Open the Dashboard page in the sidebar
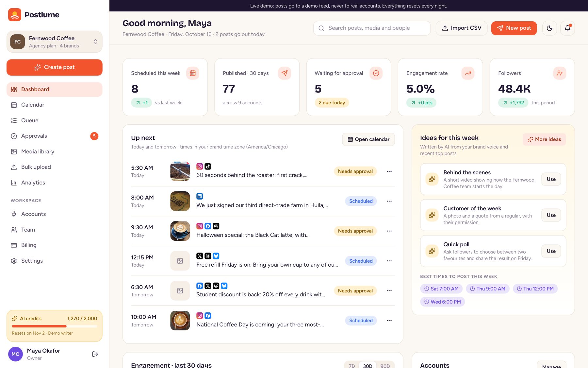This screenshot has height=368, width=588. pyautogui.click(x=55, y=89)
